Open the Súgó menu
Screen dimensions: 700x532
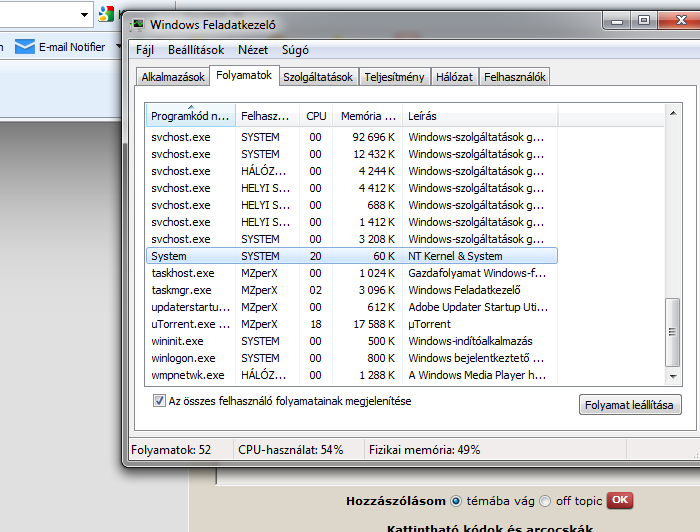point(295,50)
